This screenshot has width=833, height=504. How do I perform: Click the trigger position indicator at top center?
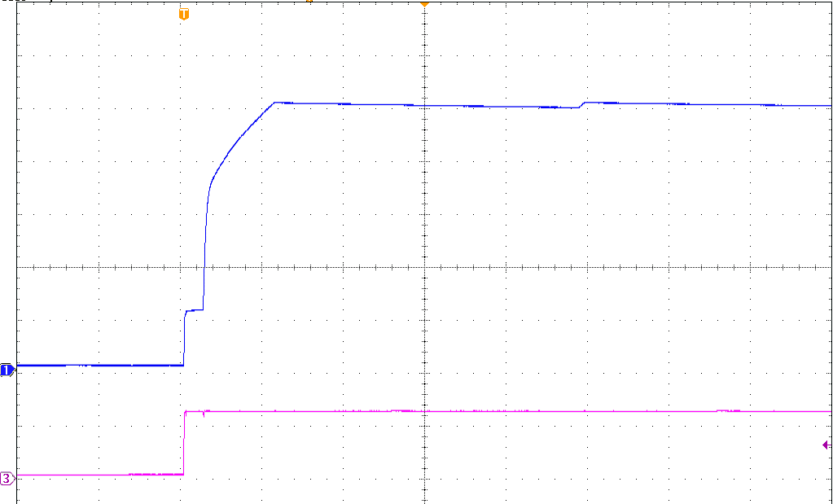point(423,6)
